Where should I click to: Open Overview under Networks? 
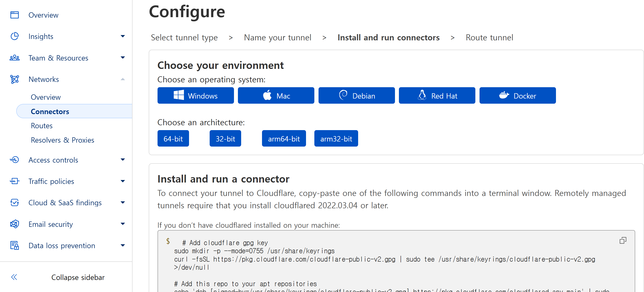(46, 97)
